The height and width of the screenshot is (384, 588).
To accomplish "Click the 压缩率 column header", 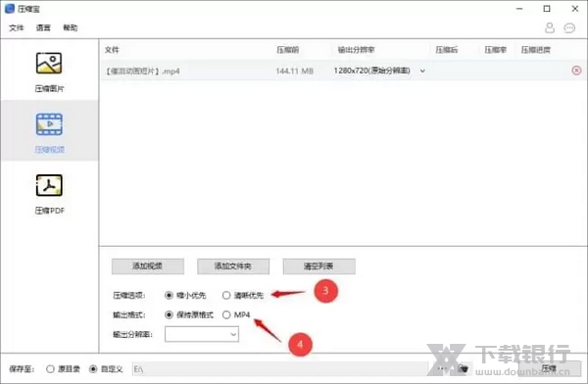I will coord(495,50).
